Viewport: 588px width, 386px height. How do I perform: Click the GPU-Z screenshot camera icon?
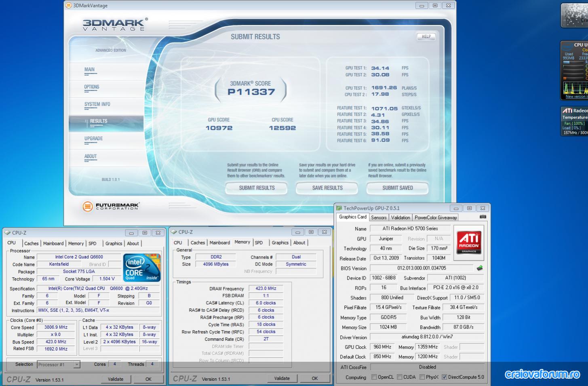click(x=483, y=217)
